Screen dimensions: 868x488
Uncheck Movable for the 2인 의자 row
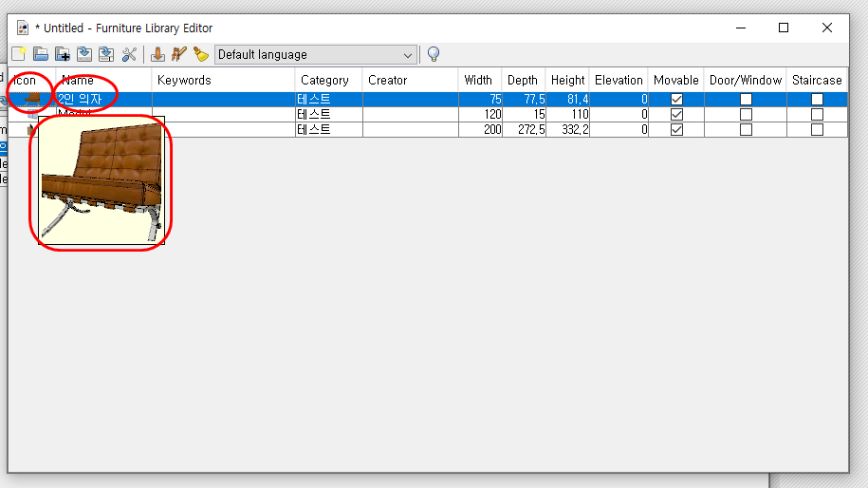676,99
